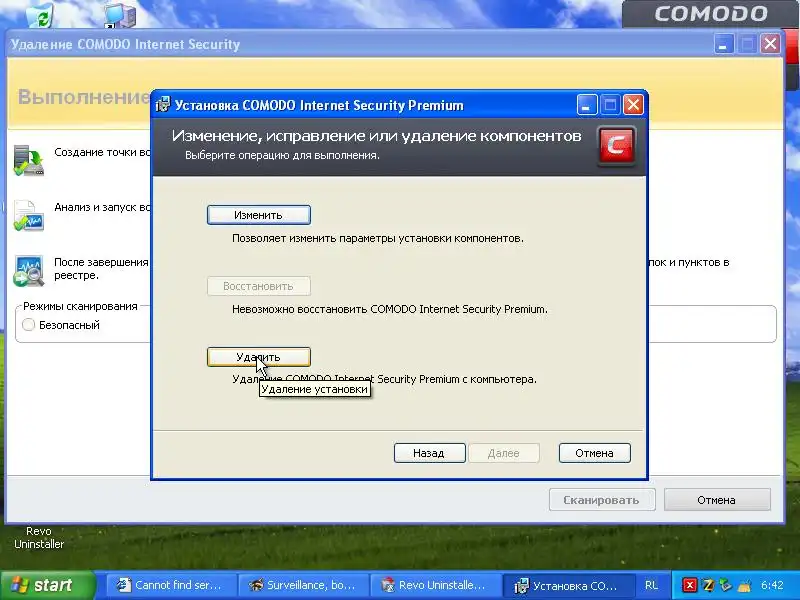The image size is (800, 600).
Task: Go back with the Назад button
Action: pyautogui.click(x=430, y=453)
